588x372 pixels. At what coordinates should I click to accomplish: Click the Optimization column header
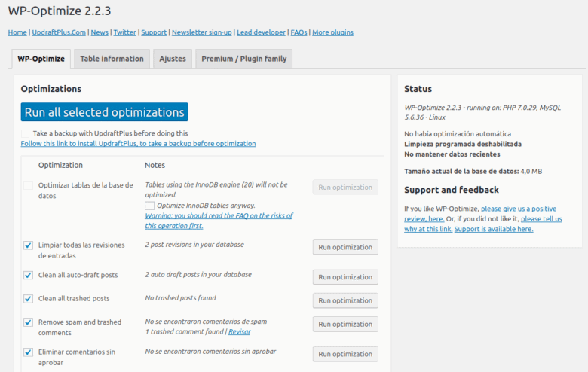pyautogui.click(x=60, y=165)
